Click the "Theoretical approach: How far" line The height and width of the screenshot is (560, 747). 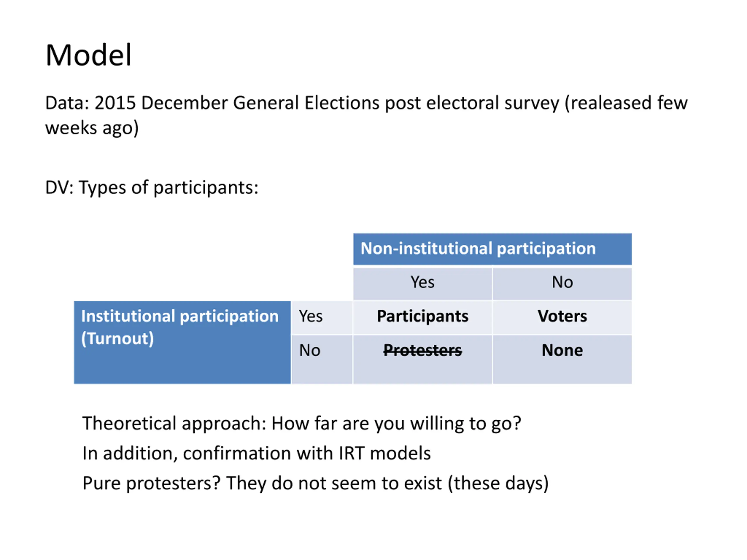click(301, 423)
